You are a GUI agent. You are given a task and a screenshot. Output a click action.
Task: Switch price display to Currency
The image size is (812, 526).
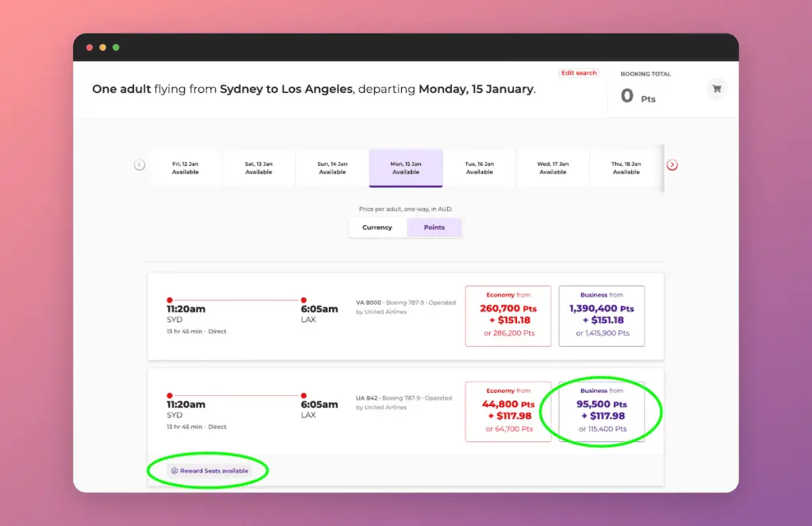377,228
